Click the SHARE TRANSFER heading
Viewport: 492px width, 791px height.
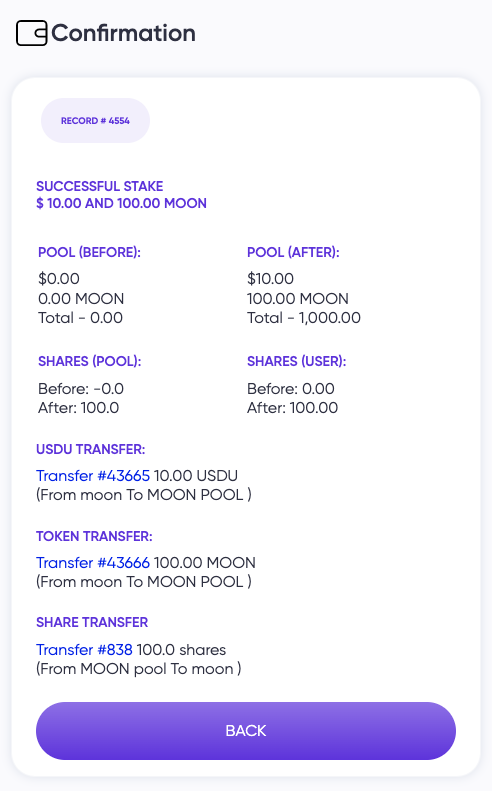click(92, 622)
